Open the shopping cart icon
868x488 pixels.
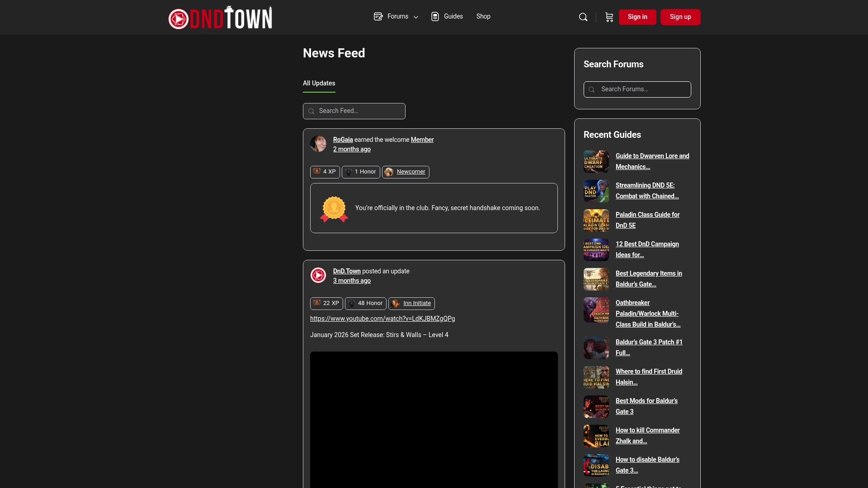pos(609,17)
